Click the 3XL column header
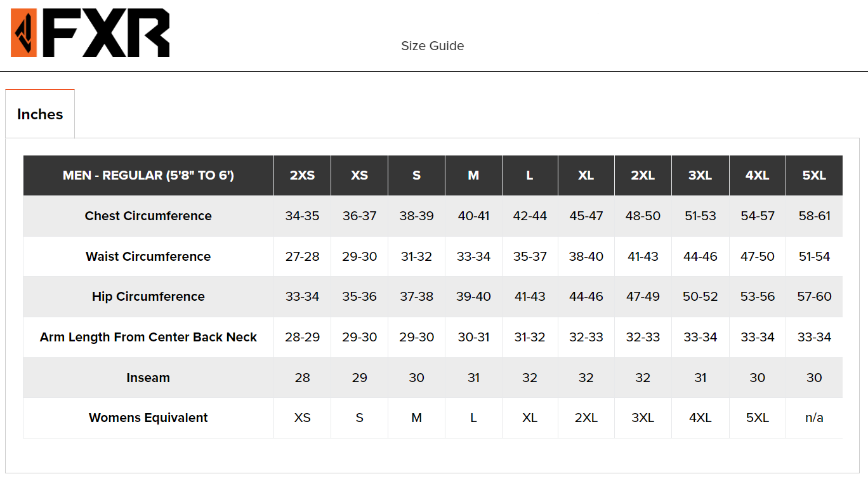This screenshot has width=868, height=481. pyautogui.click(x=700, y=175)
